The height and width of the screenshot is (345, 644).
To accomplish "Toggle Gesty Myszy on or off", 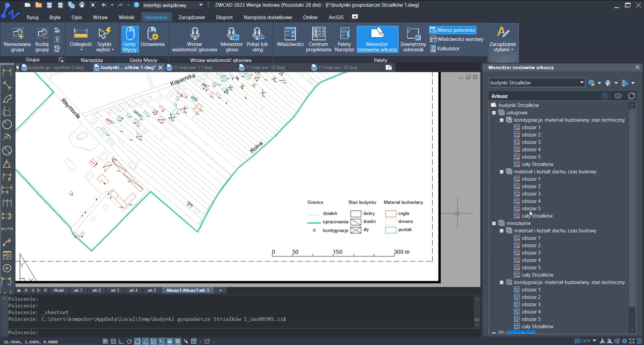I will tap(130, 39).
